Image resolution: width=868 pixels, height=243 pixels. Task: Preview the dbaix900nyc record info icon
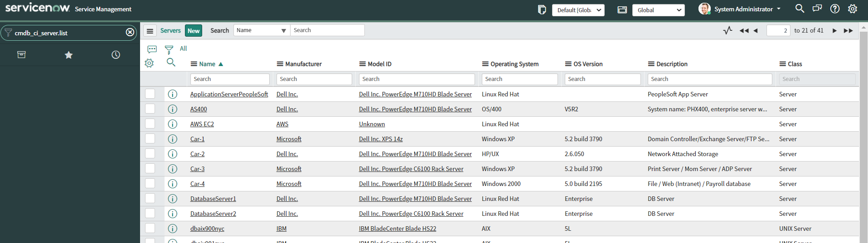click(172, 229)
